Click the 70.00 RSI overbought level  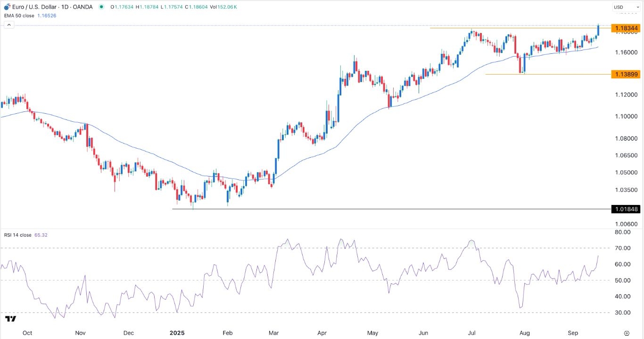tap(623, 248)
